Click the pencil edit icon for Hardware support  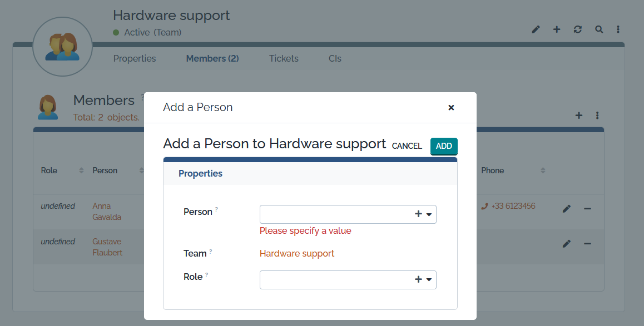click(x=536, y=29)
